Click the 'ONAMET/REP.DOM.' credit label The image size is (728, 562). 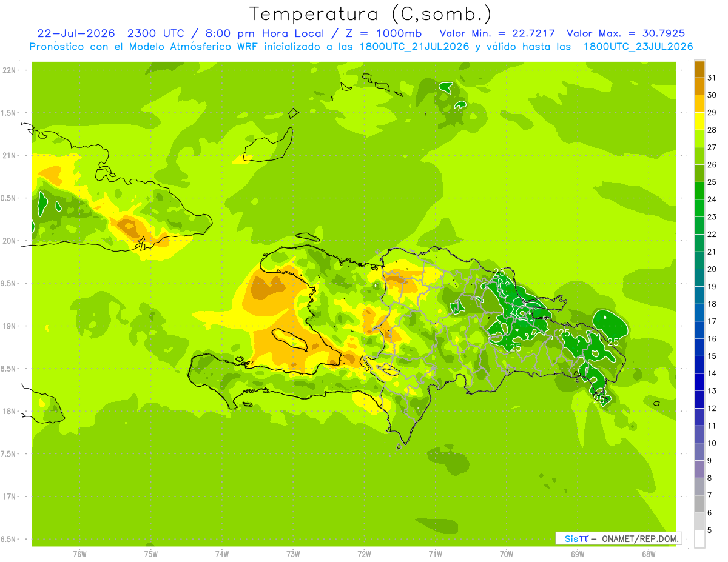[x=641, y=538]
